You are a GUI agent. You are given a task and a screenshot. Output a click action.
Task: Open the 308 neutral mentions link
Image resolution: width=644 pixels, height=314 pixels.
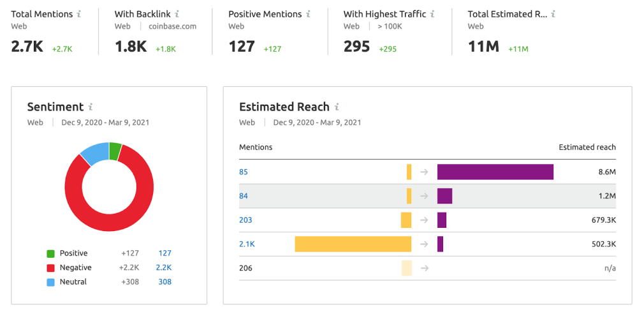pos(165,282)
